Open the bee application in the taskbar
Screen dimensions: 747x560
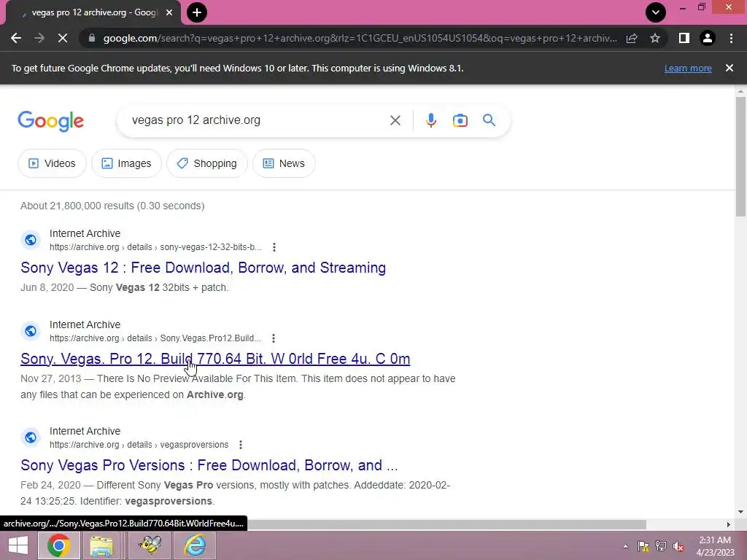tap(150, 545)
